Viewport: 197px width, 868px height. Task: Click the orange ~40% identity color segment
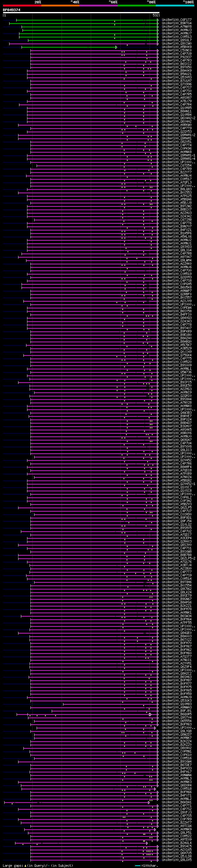click(60, 6)
